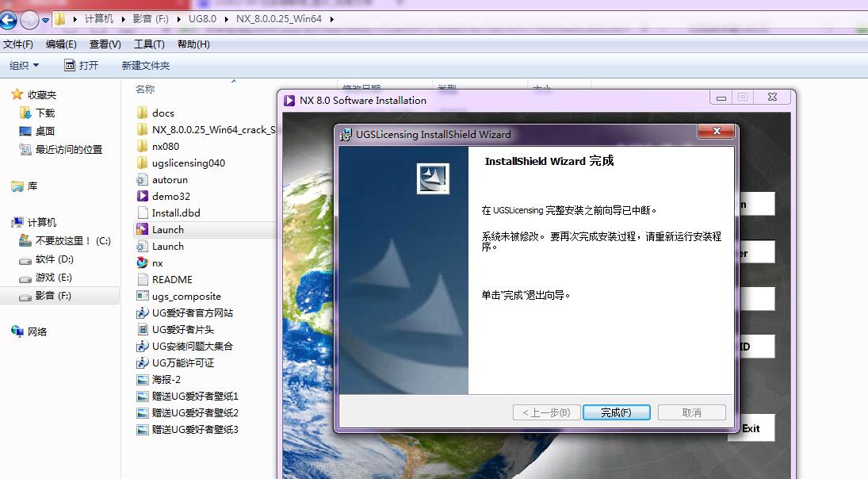Select the UG爱好者片头 file icon
The image size is (868, 479).
point(142,329)
